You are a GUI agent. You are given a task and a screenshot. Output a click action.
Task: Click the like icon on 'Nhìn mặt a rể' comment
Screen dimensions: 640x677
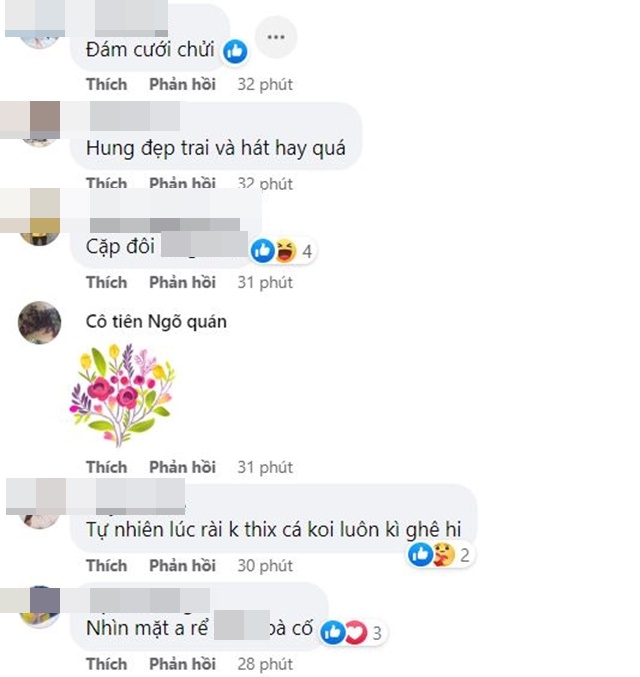[333, 633]
